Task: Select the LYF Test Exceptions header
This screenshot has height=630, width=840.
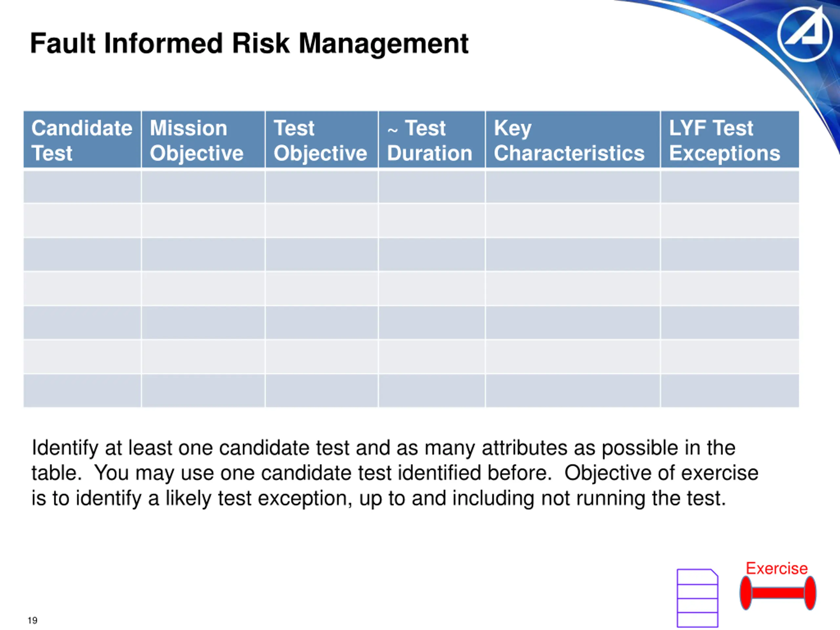Action: [730, 140]
